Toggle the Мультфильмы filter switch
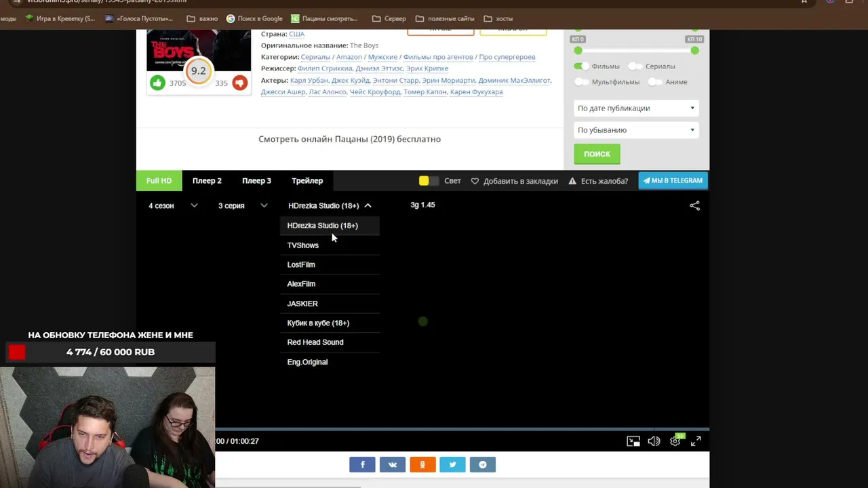 pyautogui.click(x=581, y=82)
